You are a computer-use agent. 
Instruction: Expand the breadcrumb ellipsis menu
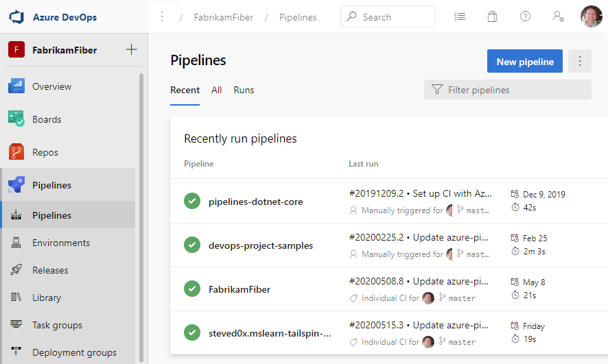162,16
